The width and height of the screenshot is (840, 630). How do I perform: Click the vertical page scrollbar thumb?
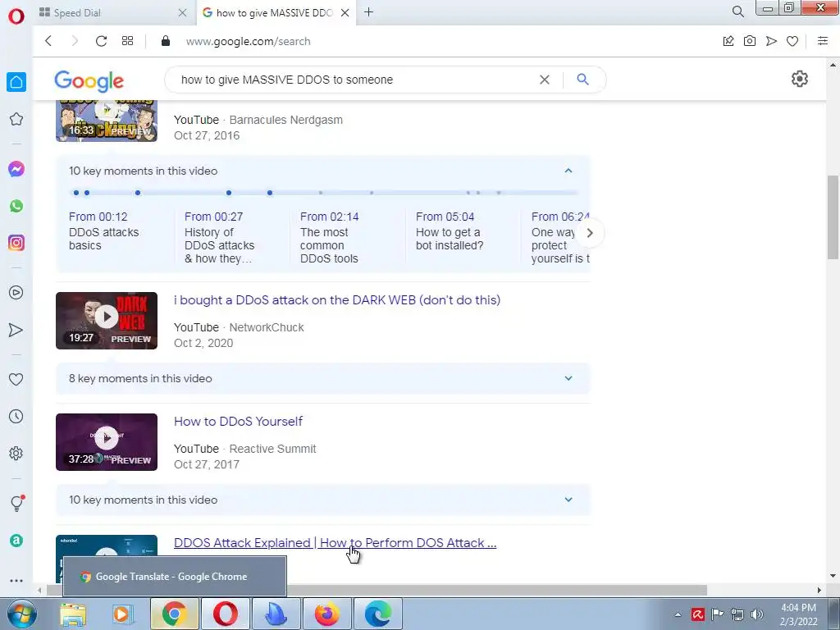[833, 217]
